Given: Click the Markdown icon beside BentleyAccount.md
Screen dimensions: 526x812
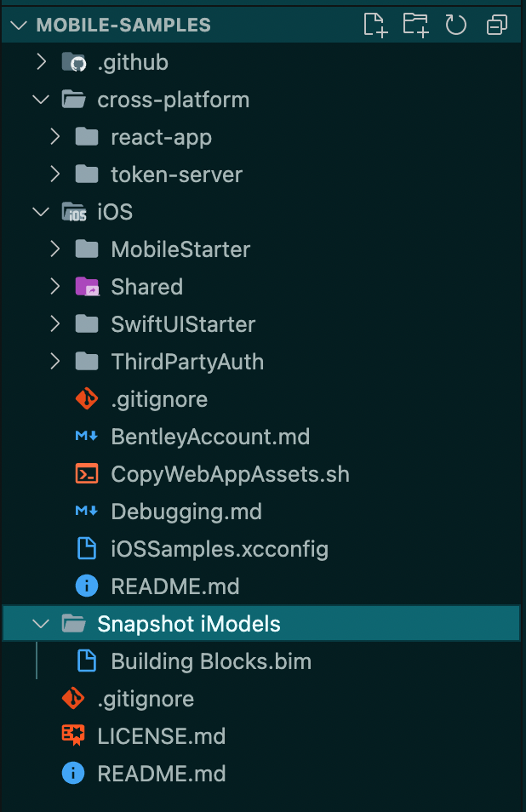Looking at the screenshot, I should (x=87, y=437).
